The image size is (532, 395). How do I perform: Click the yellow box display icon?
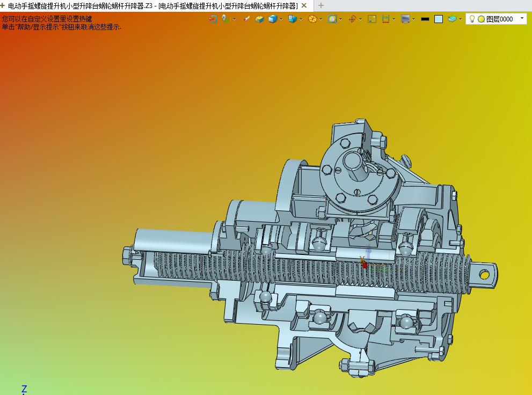(x=260, y=19)
